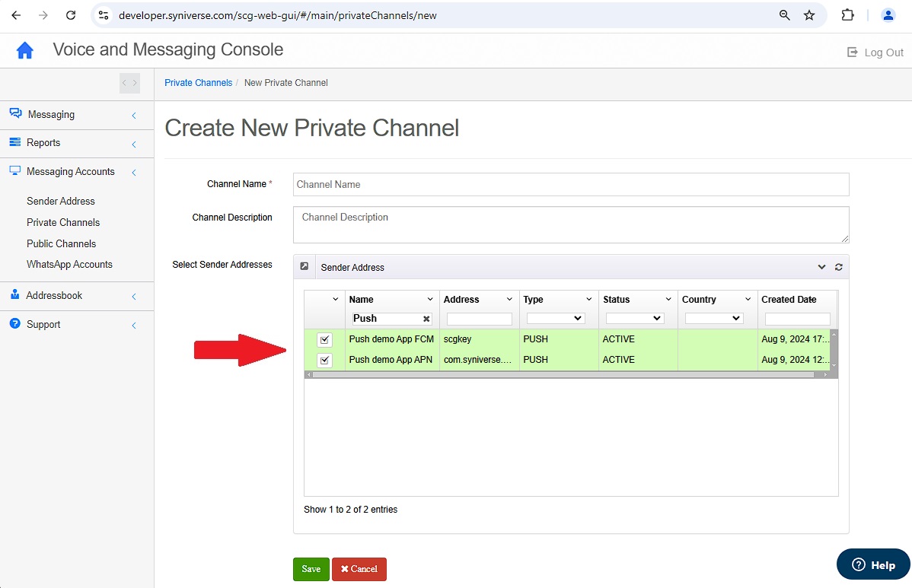Save the new private channel
This screenshot has height=588, width=912.
[311, 570]
